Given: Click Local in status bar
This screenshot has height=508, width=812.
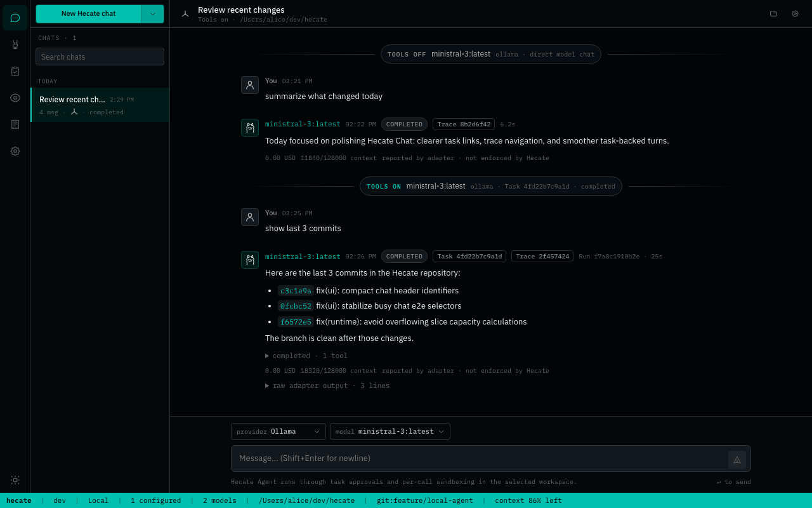Looking at the screenshot, I should [x=98, y=500].
